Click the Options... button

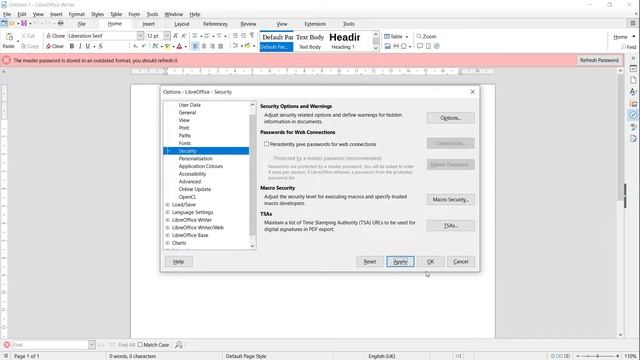click(451, 118)
